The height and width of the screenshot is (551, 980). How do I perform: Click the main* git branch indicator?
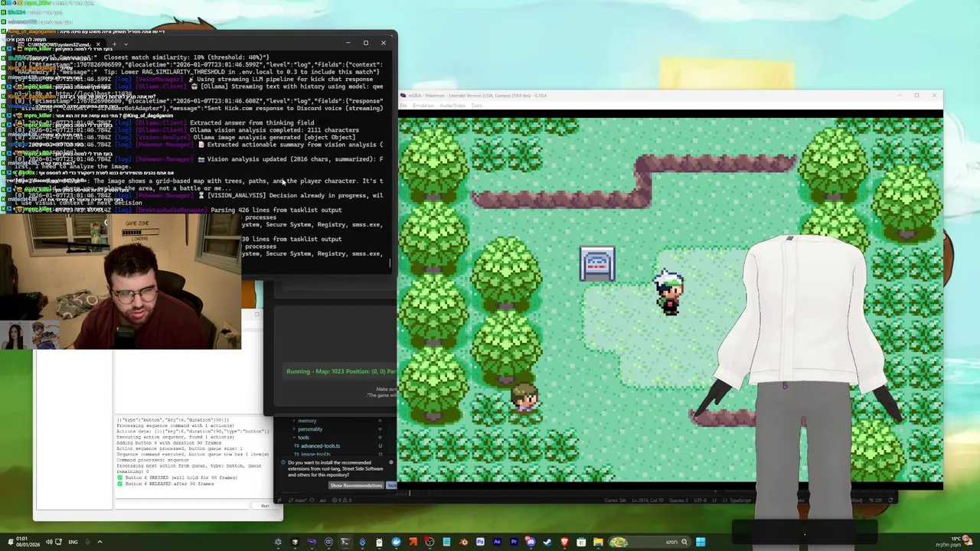(x=296, y=500)
